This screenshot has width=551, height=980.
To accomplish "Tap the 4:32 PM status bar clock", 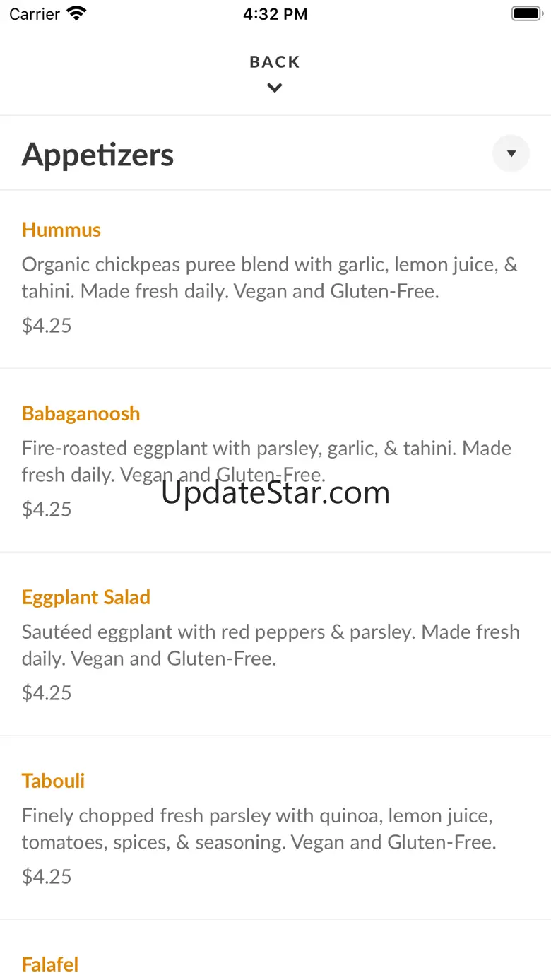I will tap(275, 14).
